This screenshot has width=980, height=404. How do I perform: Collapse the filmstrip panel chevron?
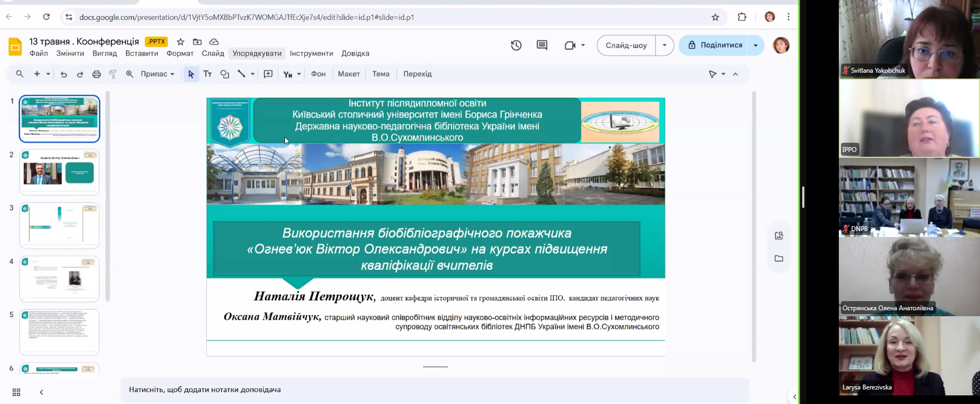41,392
